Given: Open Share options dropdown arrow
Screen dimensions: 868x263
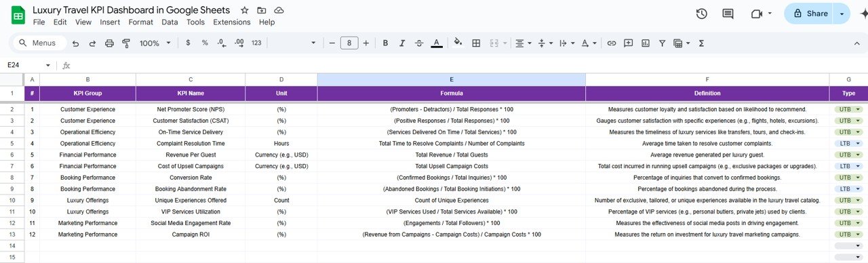Looking at the screenshot, I should coord(842,14).
